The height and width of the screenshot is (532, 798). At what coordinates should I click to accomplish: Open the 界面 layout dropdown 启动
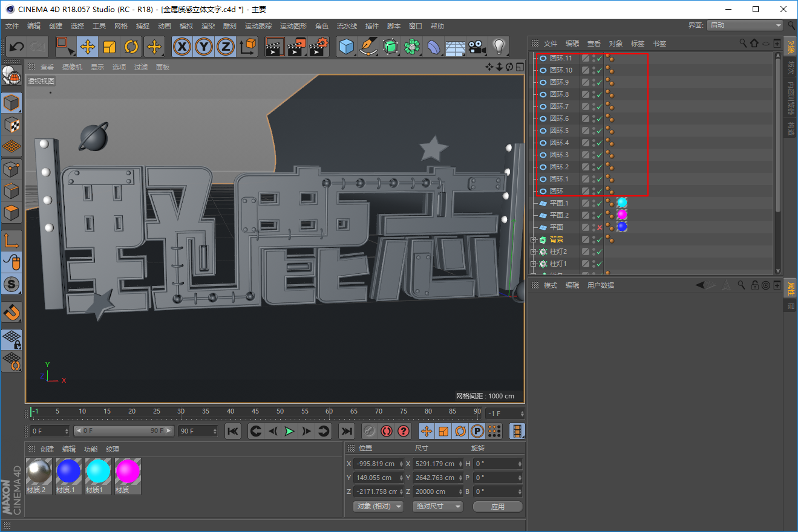(745, 25)
